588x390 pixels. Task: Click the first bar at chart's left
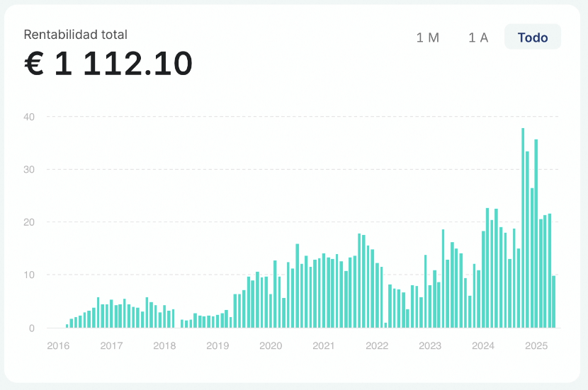coord(67,326)
